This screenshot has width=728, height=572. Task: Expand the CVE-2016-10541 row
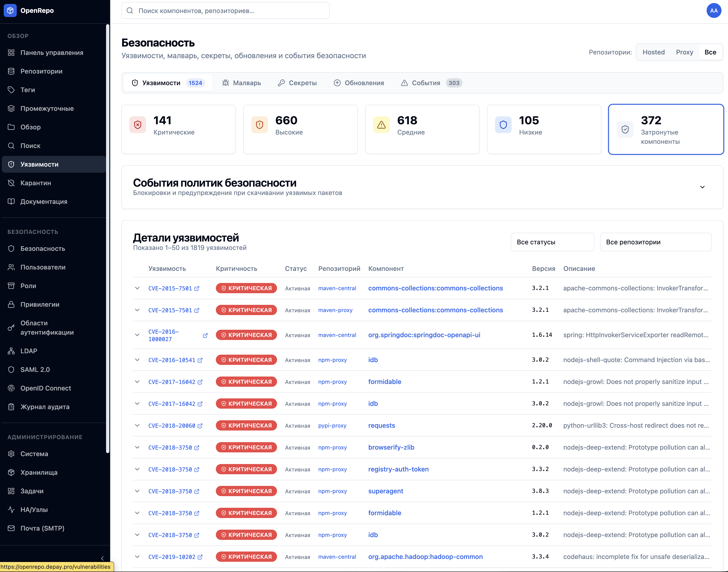coord(137,360)
